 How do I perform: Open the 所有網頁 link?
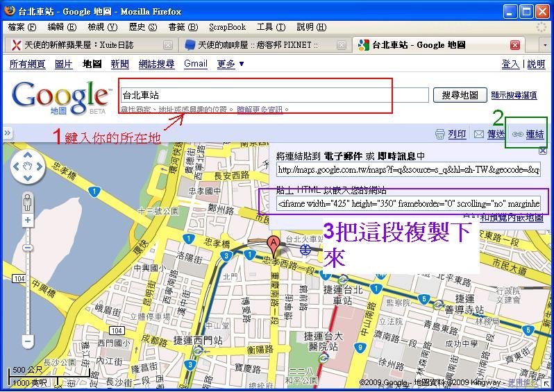pyautogui.click(x=27, y=64)
